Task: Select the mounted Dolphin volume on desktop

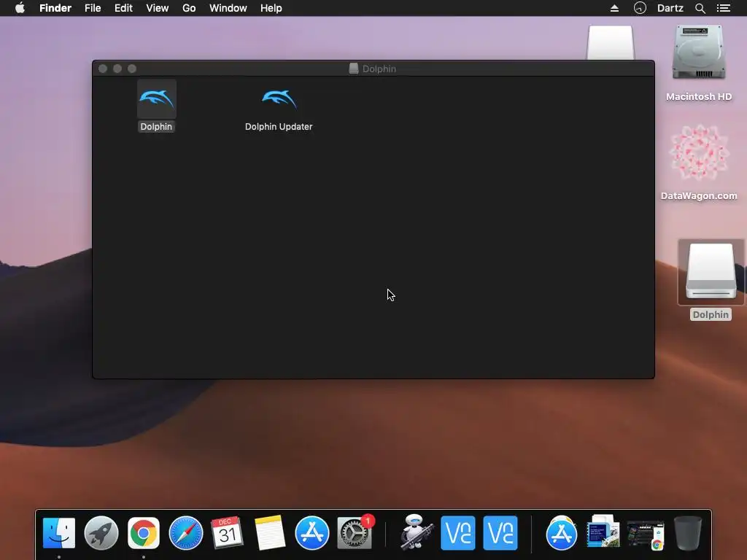Action: [x=711, y=271]
